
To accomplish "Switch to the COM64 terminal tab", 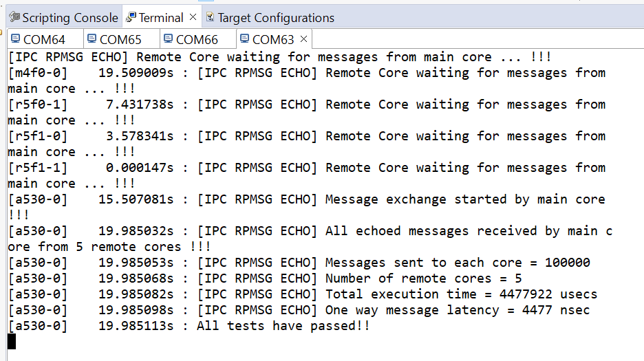I will (x=44, y=39).
